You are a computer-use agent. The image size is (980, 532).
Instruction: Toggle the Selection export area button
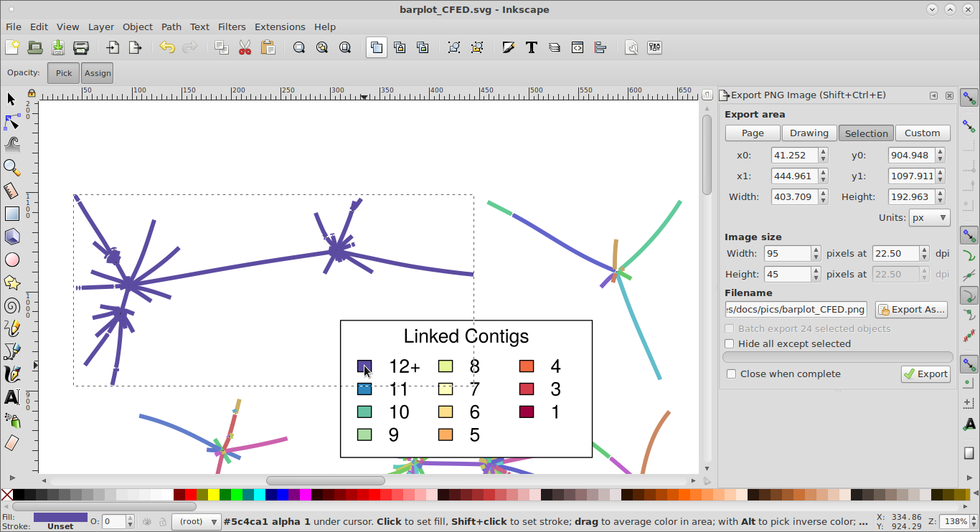pos(866,133)
